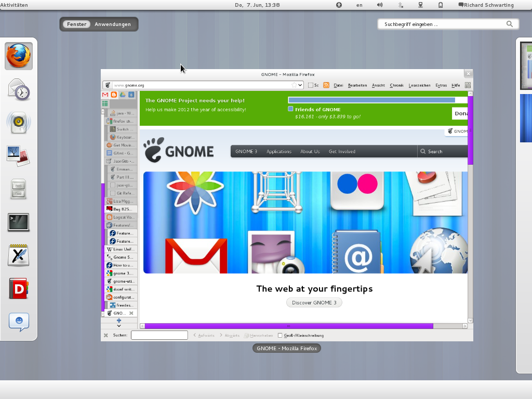
Task: Click the bookmark star in address bar
Action: click(294, 85)
